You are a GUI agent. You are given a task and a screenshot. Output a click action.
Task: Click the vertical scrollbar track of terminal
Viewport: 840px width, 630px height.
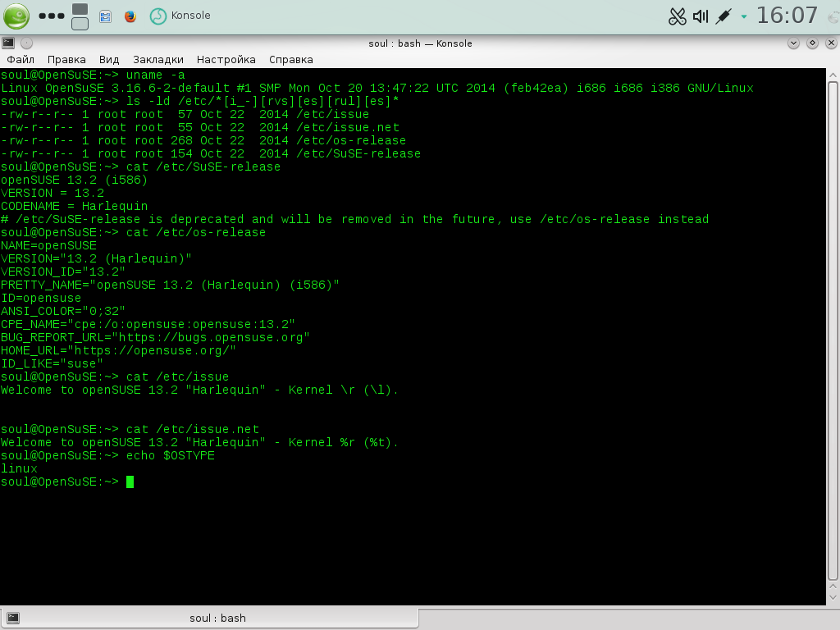833,331
